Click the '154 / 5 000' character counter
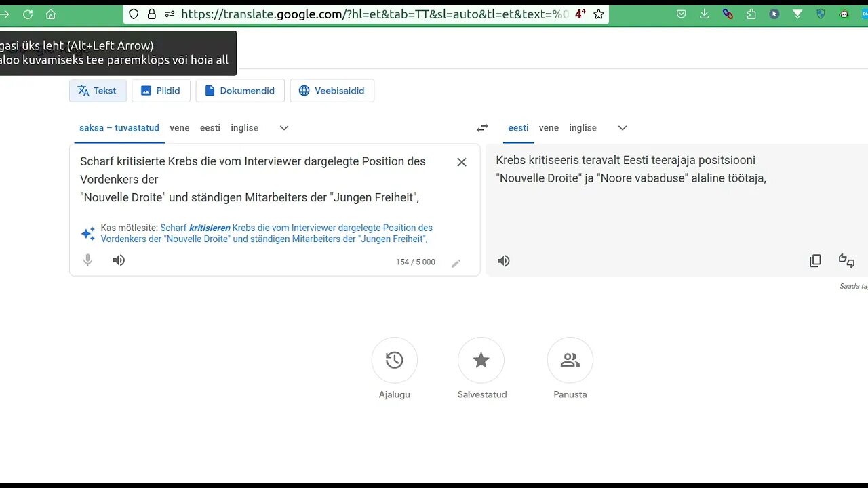This screenshot has height=488, width=868. tap(416, 262)
